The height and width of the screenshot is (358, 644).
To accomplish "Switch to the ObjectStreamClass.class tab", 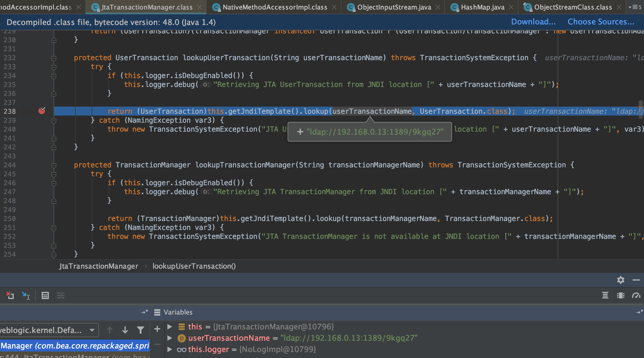I will point(572,7).
